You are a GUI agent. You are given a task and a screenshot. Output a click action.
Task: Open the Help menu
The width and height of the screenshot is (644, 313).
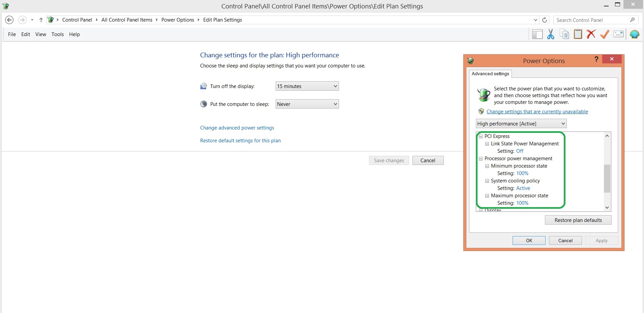click(x=74, y=34)
